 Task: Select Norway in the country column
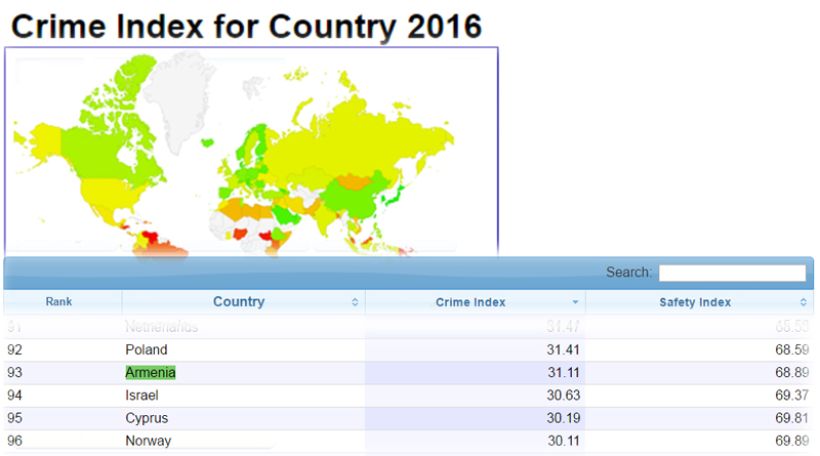pyautogui.click(x=149, y=441)
